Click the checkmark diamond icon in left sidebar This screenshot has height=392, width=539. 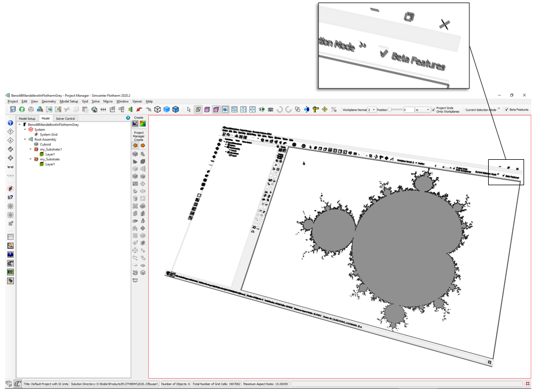click(x=11, y=149)
